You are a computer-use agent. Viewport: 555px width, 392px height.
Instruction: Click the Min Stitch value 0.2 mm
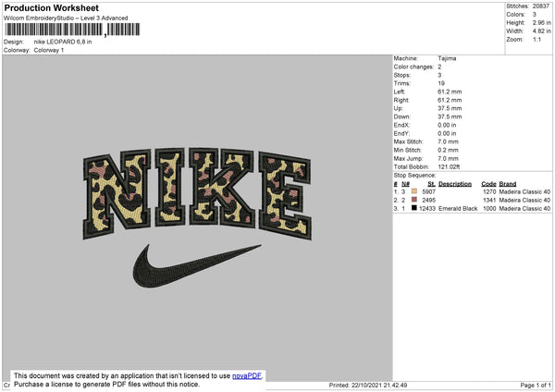[x=448, y=150]
